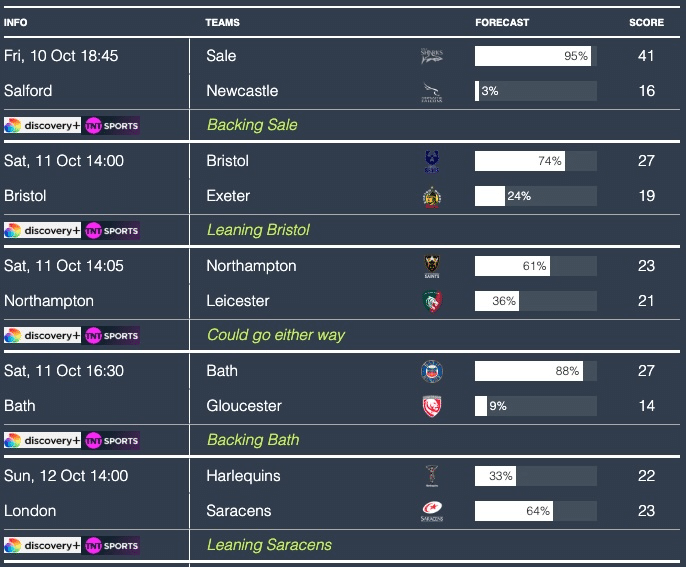Click the 'Could go either way' prediction text

pos(275,335)
